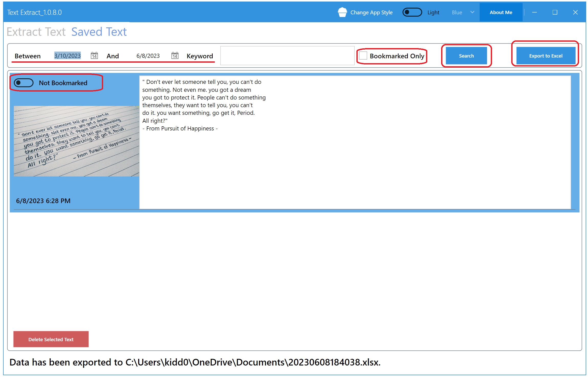Toggle the Light theme switch
Viewport: 588px width, 377px height.
[412, 12]
